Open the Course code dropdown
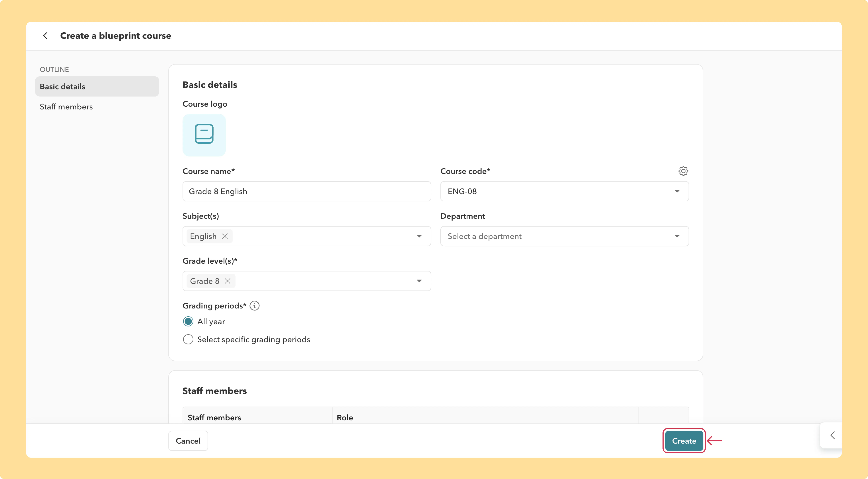Image resolution: width=868 pixels, height=479 pixels. 564,191
